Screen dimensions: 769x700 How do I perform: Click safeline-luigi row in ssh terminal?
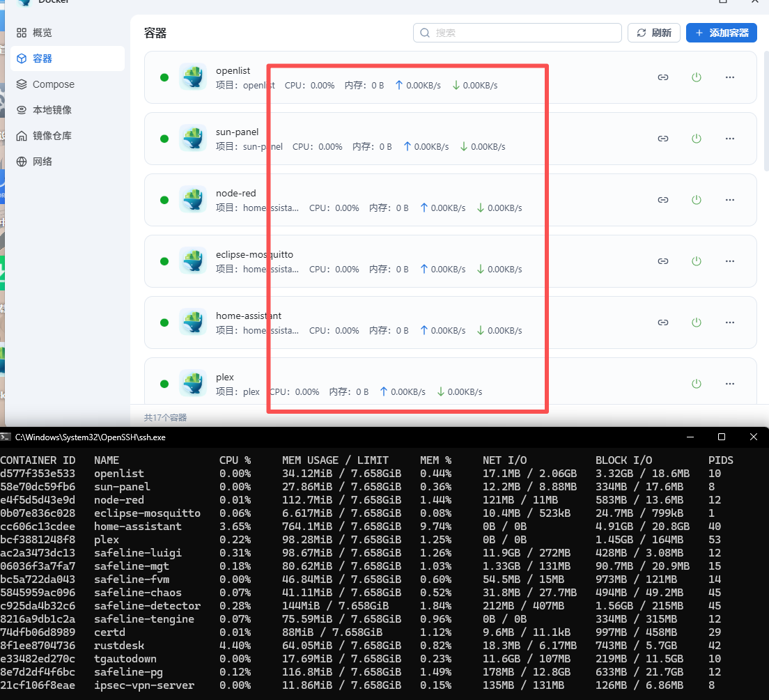(366, 553)
